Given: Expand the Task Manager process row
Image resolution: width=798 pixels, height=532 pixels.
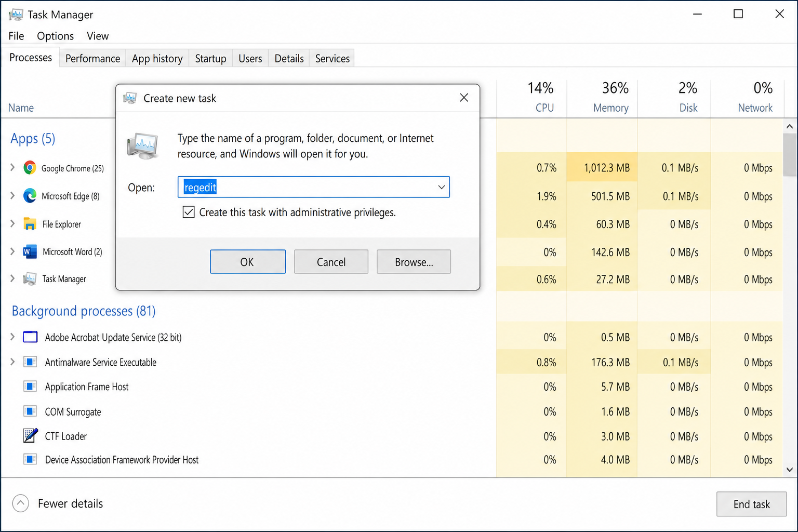Looking at the screenshot, I should (x=12, y=279).
